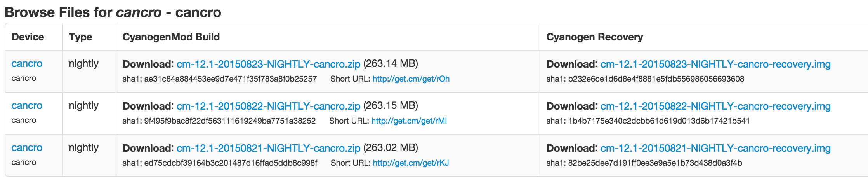
Task: Follow short URL http://get.cm/get/rKJ
Action: 411,163
